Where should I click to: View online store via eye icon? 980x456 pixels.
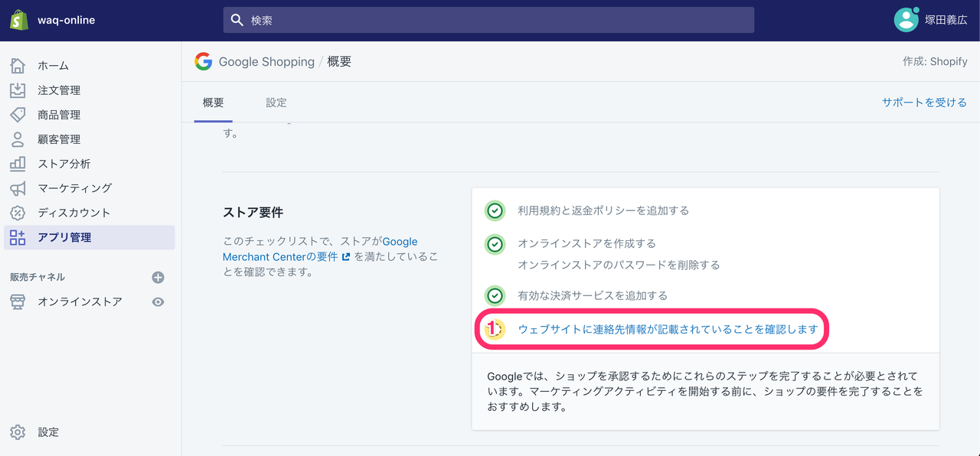pyautogui.click(x=158, y=301)
